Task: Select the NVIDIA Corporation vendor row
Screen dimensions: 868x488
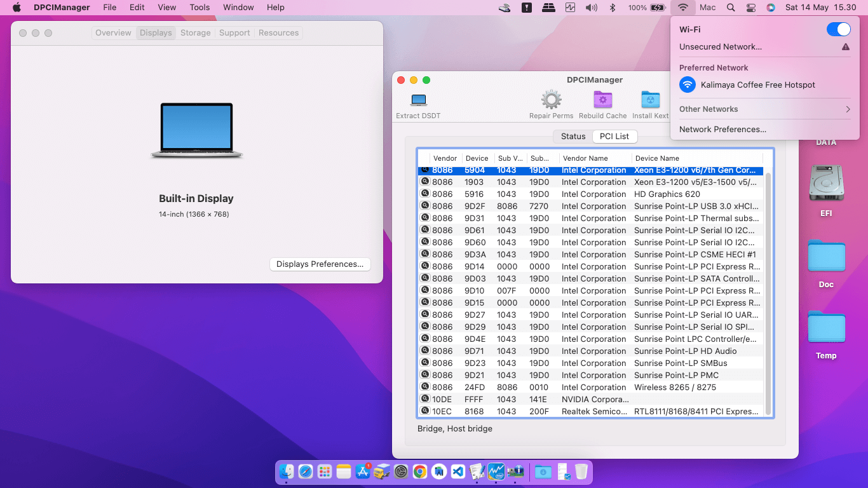Action: (x=591, y=400)
